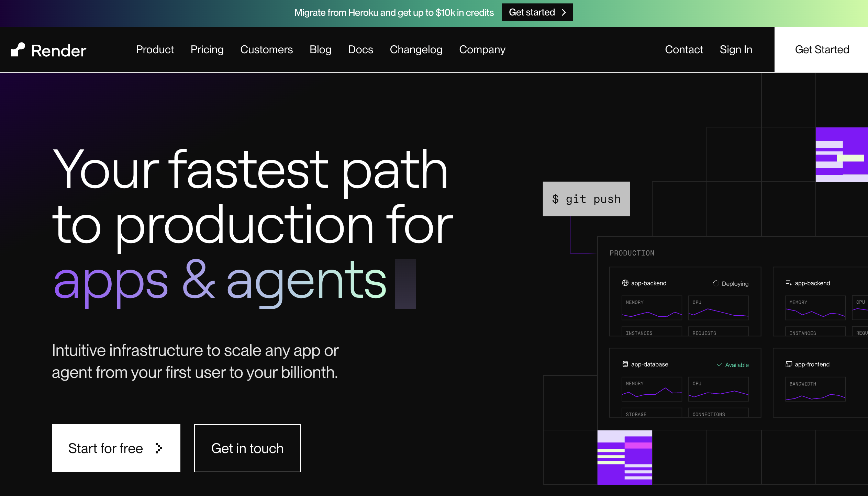868x496 pixels.
Task: Expand the Company navigation item
Action: (482, 49)
